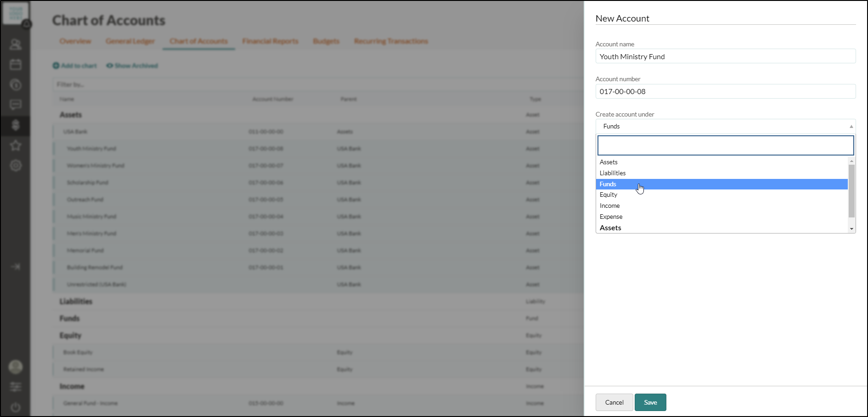Image resolution: width=868 pixels, height=417 pixels.
Task: Click the user avatar in sidebar
Action: 16,367
